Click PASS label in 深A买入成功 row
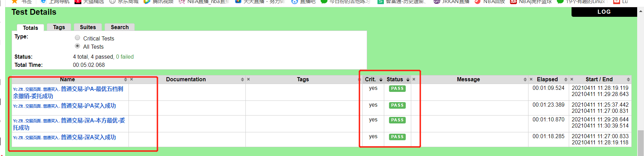 (x=397, y=137)
